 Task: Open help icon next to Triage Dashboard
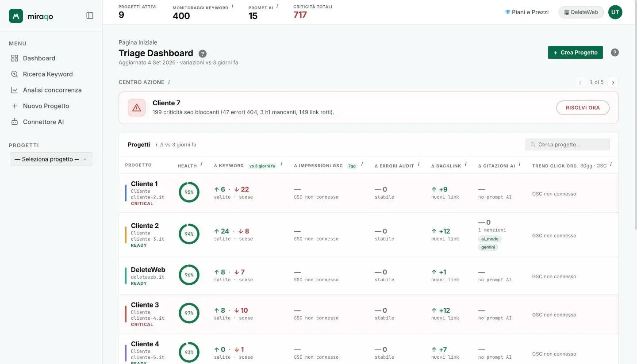pyautogui.click(x=203, y=54)
